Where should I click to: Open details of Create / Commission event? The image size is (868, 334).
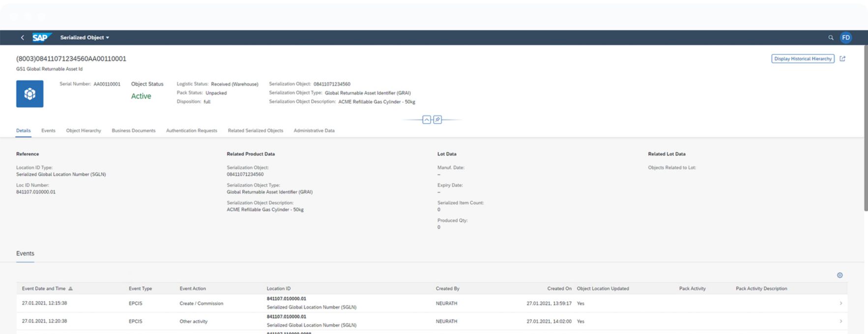[840, 304]
